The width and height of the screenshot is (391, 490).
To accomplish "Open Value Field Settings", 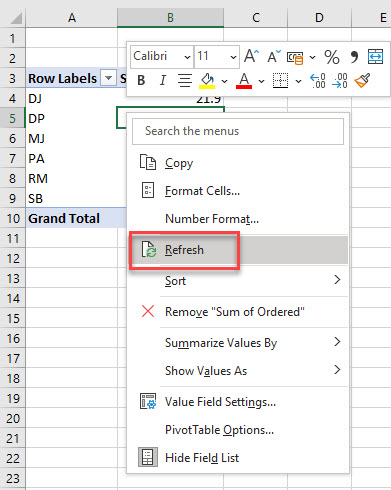I will tap(238, 402).
